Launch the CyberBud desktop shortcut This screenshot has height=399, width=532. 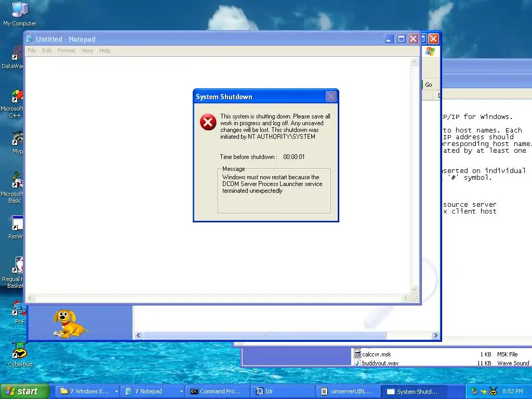(20, 354)
